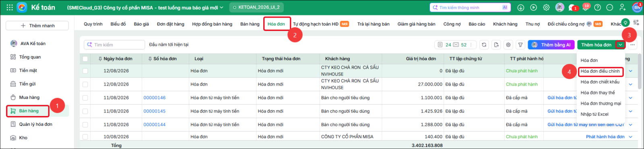This screenshot has height=149, width=644.
Task: Expand action chevron on 00000145 row
Action: point(630,111)
